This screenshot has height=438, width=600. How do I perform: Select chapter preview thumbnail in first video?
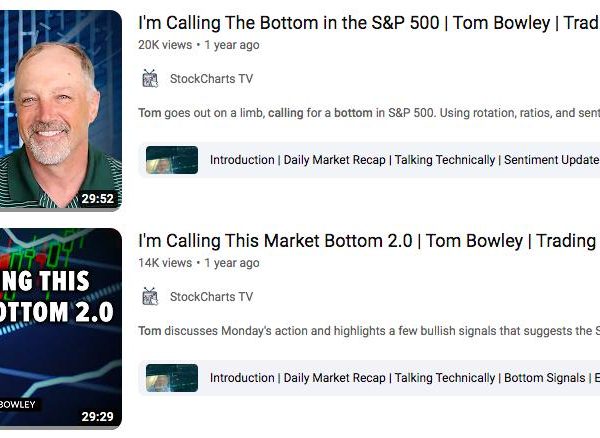[x=172, y=160]
